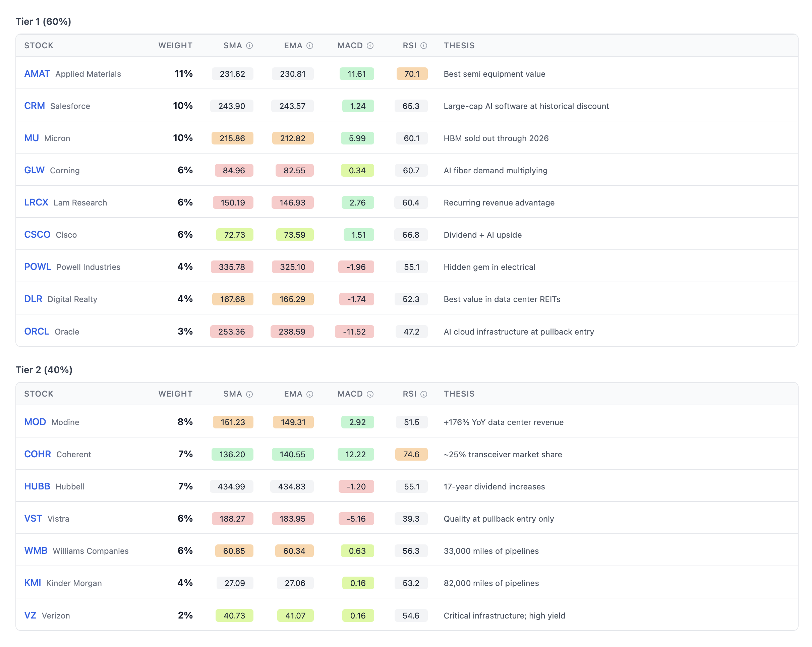Open the RSI info tooltip in Tier 1 table
Image resolution: width=812 pixels, height=647 pixels.
point(424,45)
